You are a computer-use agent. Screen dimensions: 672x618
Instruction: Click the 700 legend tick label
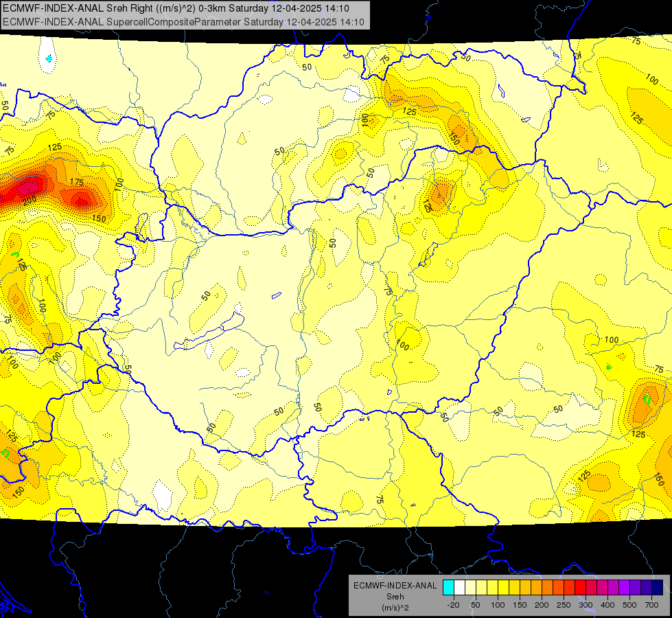(651, 605)
